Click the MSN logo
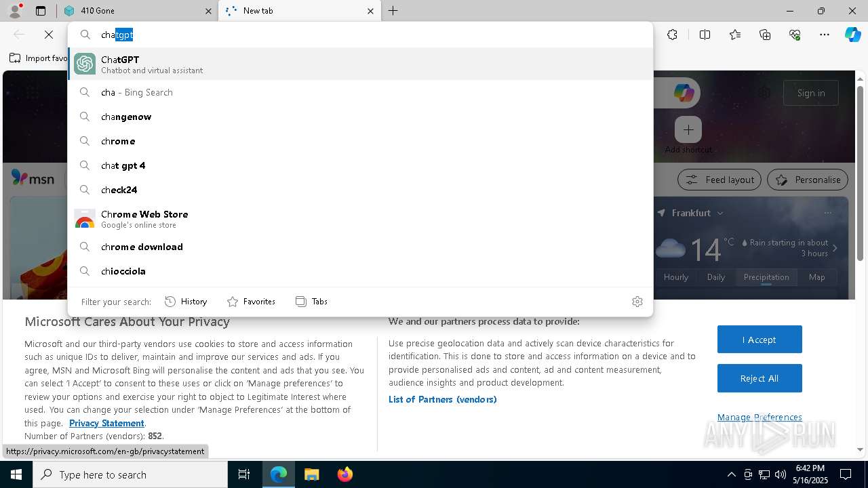This screenshot has width=868, height=488. tap(33, 178)
